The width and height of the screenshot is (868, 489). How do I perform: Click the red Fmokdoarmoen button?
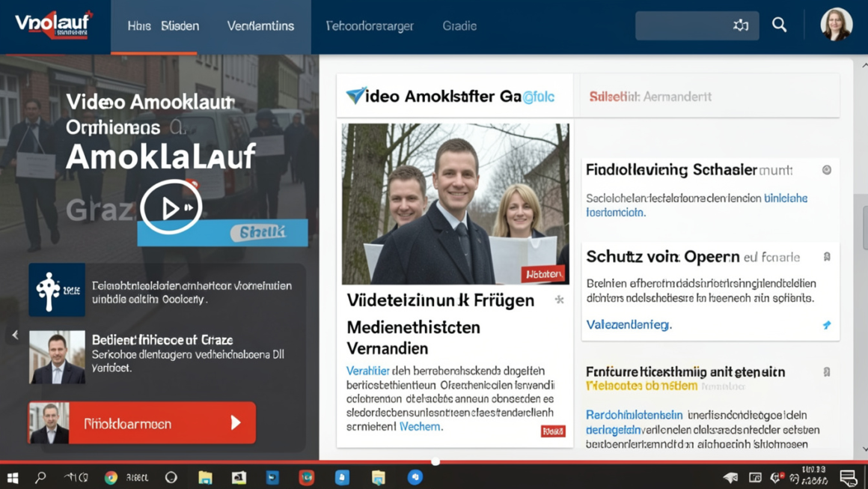click(x=142, y=423)
